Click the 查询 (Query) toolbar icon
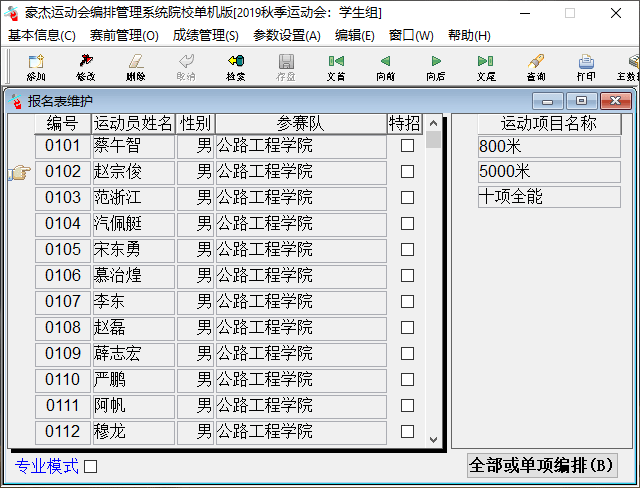Viewport: 640px width, 488px height. coord(536,67)
